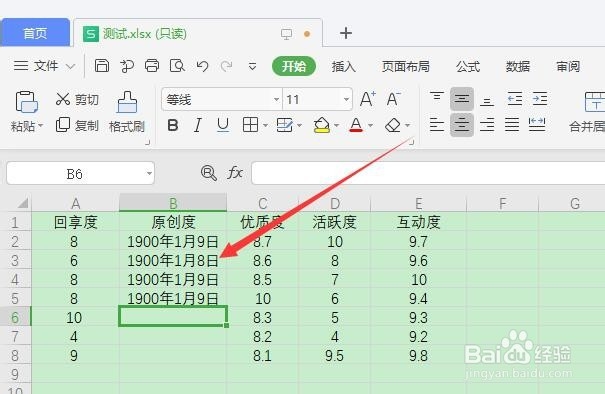Viewport: 605px width, 394px height.
Task: Select column B header
Action: 173,203
